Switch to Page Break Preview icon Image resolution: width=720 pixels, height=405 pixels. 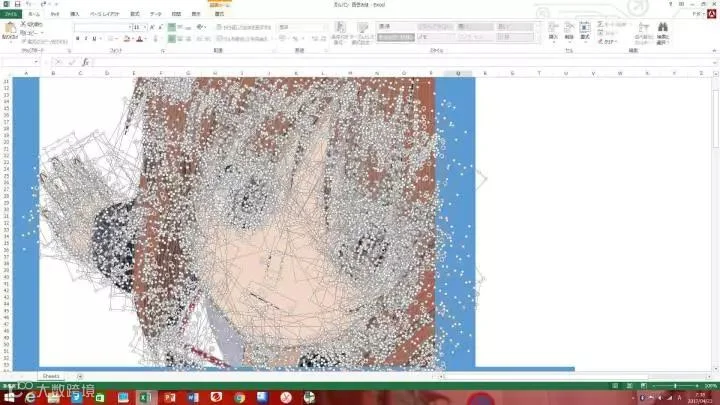(x=643, y=386)
